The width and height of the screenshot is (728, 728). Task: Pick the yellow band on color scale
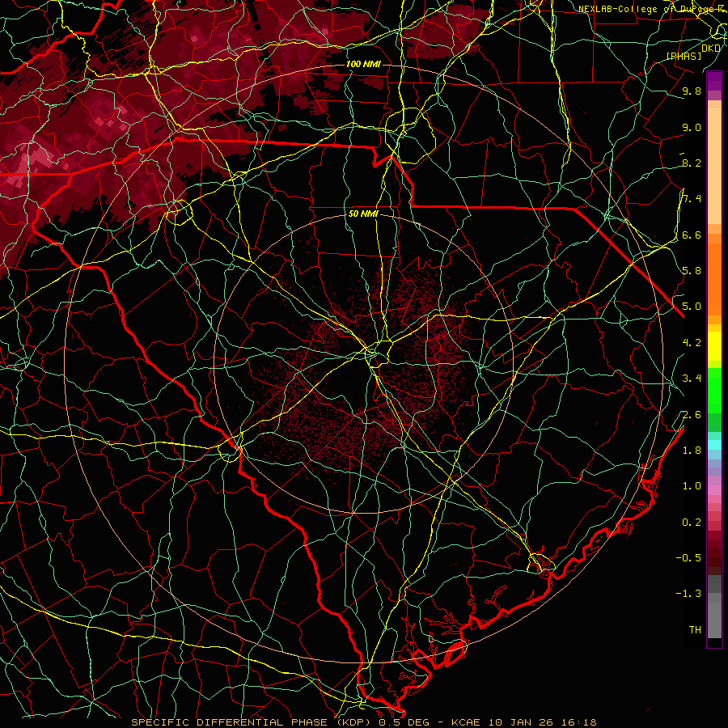714,346
